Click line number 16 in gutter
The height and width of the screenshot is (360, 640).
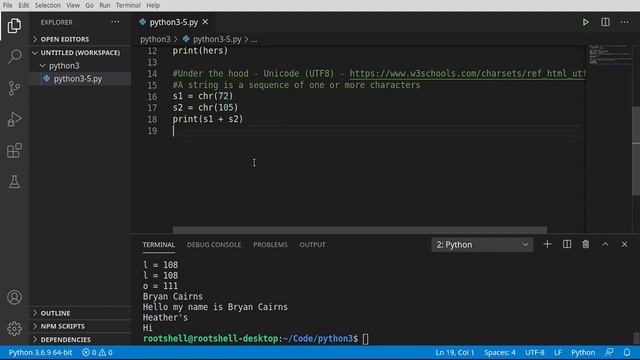tap(152, 96)
